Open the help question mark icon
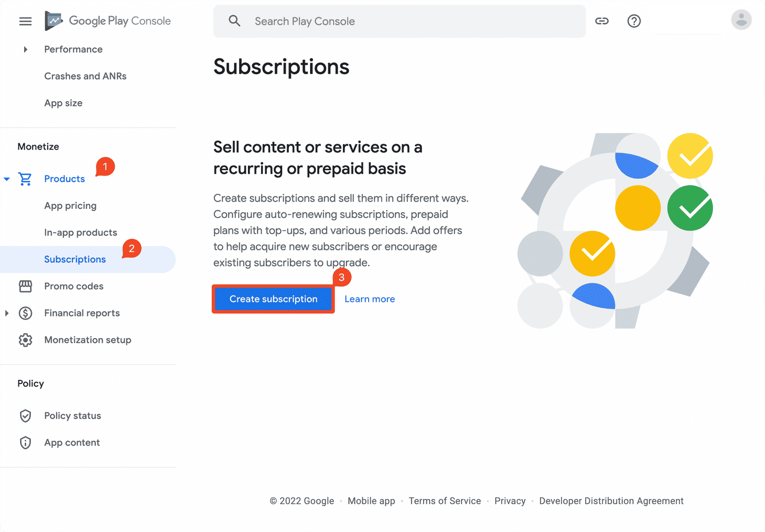Screen dimensions: 765x532 pyautogui.click(x=634, y=21)
